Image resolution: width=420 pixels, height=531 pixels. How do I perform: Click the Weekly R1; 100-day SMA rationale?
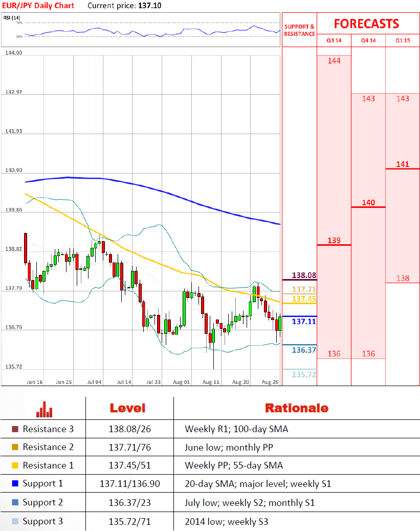[236, 429]
